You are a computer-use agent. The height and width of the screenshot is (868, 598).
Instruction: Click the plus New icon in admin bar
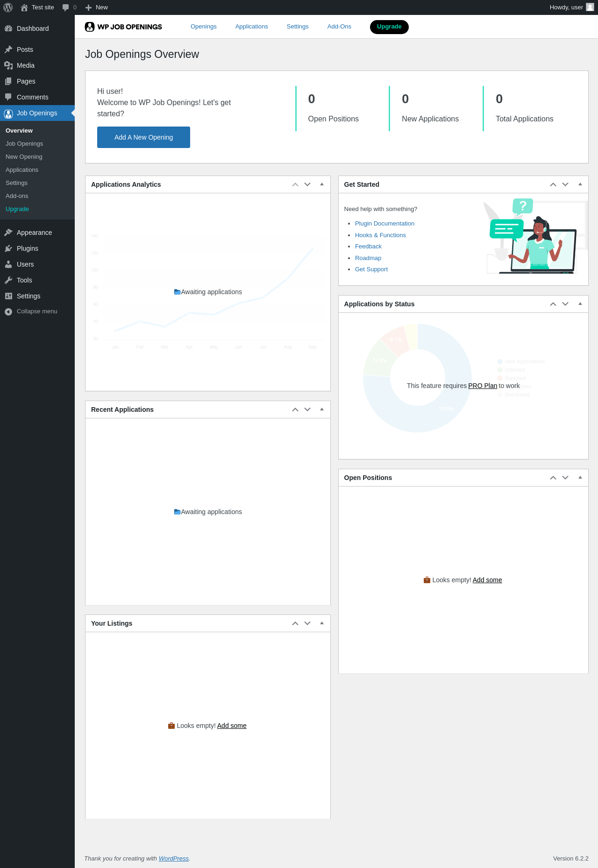click(88, 7)
